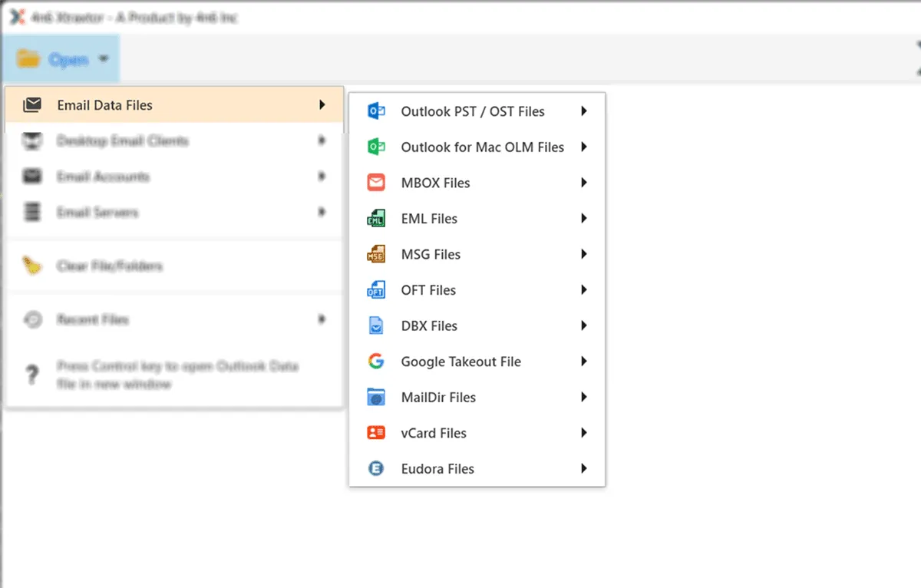The width and height of the screenshot is (921, 588).
Task: Click the Eudora Files icon
Action: [x=375, y=468]
